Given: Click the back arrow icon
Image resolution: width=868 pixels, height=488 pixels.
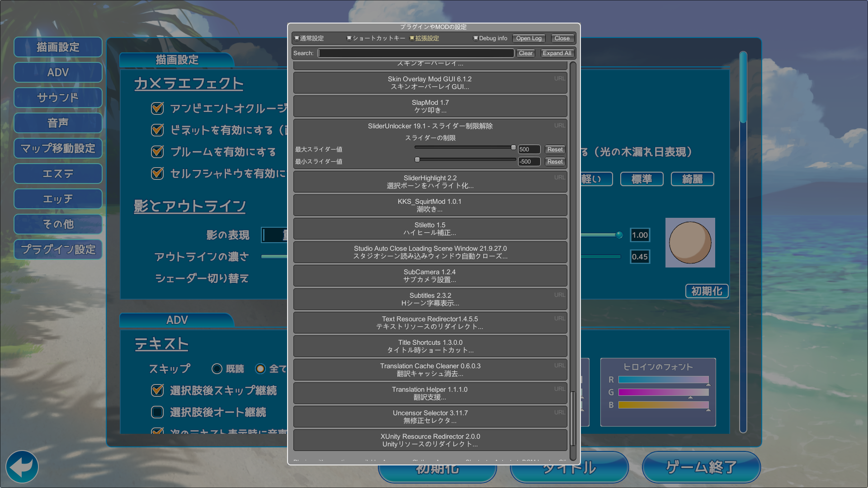Looking at the screenshot, I should (22, 467).
